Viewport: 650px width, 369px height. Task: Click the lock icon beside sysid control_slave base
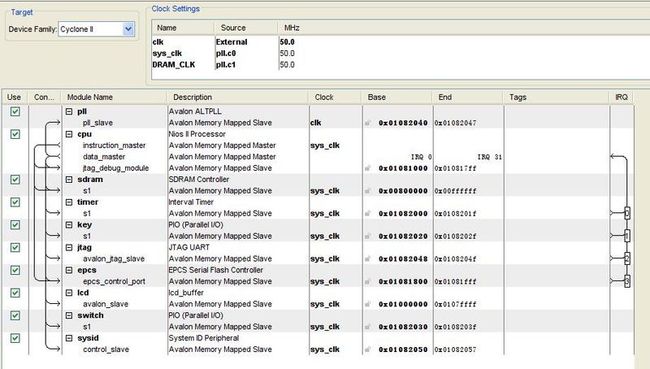coord(367,349)
